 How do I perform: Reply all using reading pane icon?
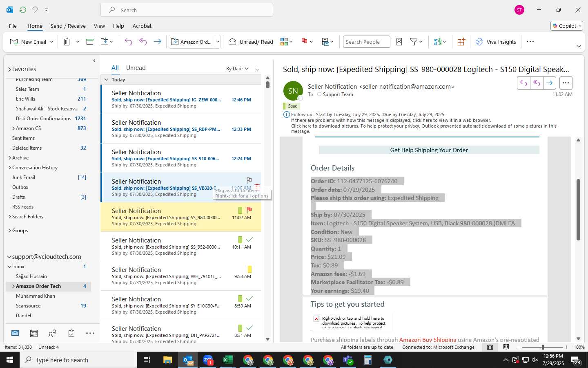point(537,83)
